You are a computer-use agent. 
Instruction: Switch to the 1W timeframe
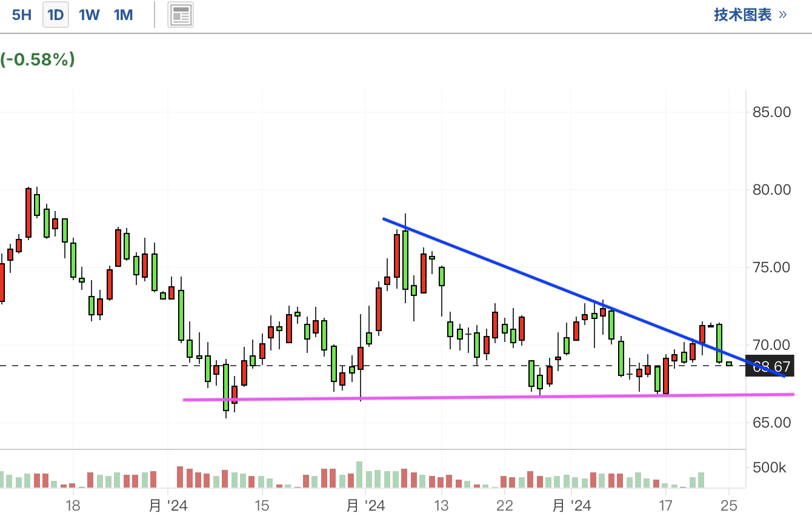(x=89, y=15)
